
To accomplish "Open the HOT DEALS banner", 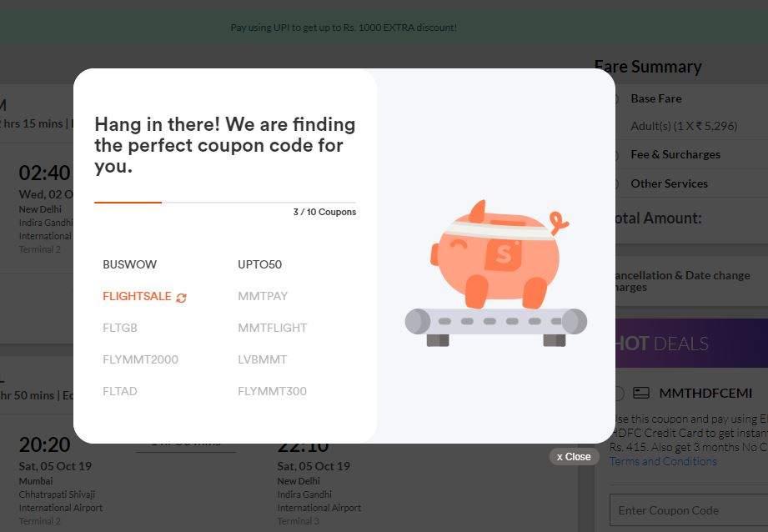I will click(x=691, y=344).
